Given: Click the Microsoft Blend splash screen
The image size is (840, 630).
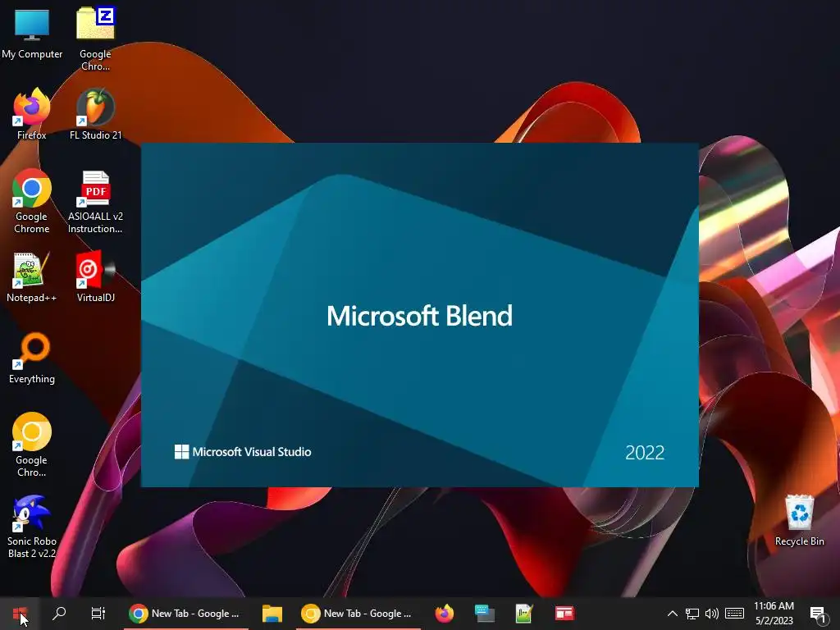Looking at the screenshot, I should click(x=419, y=315).
